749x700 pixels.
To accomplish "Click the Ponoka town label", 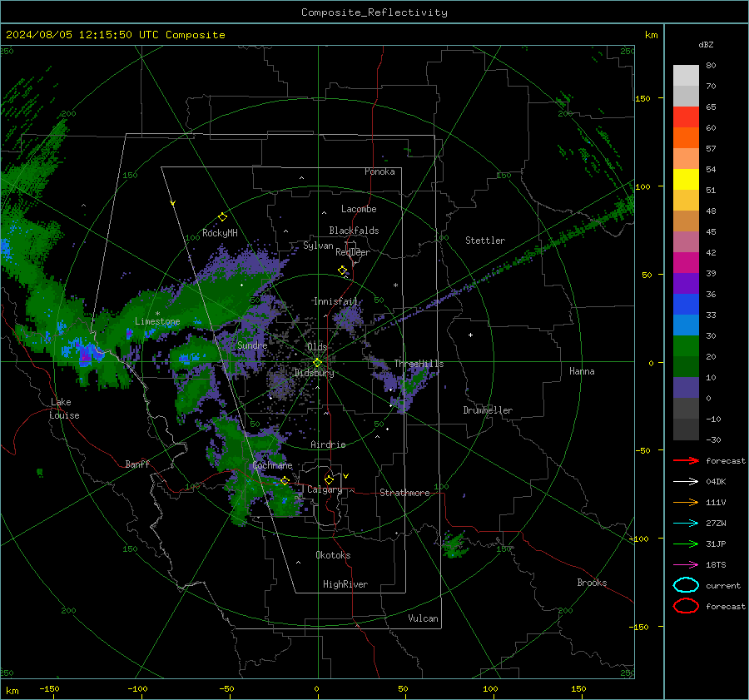I will point(379,171).
